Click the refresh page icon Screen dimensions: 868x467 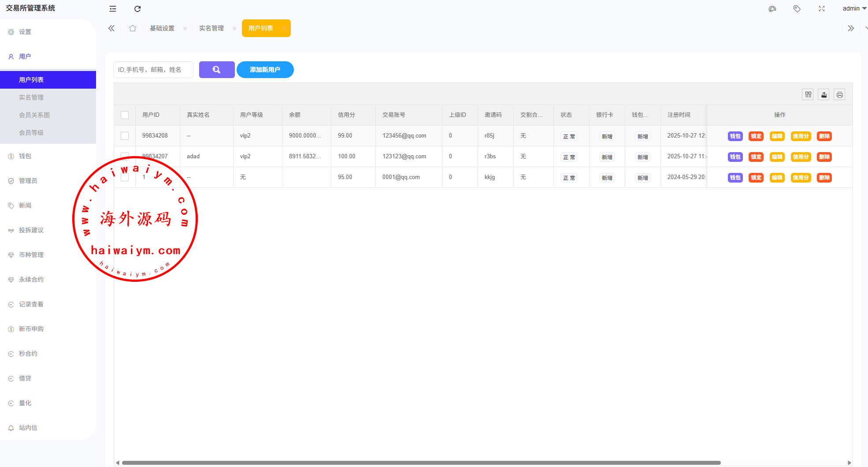[137, 9]
